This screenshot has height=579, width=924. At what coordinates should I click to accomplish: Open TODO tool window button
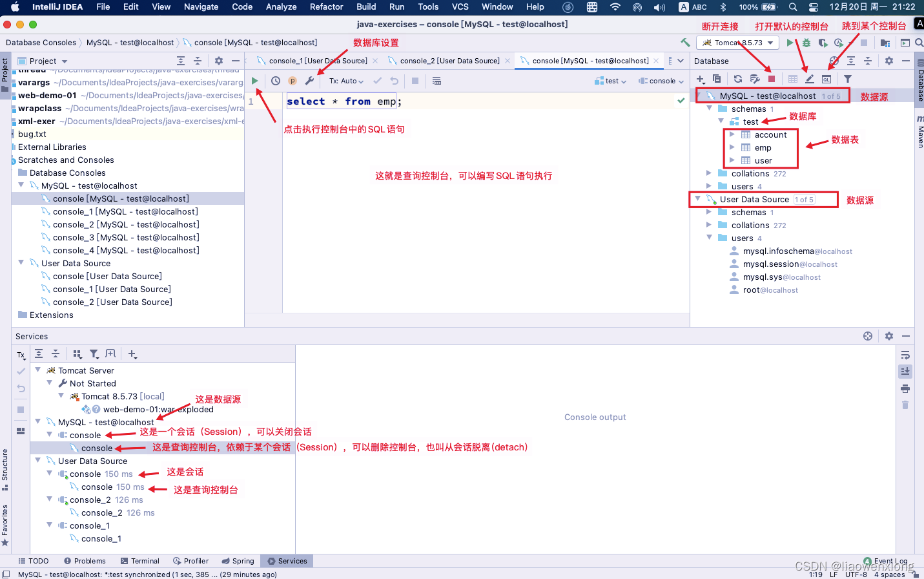[34, 561]
